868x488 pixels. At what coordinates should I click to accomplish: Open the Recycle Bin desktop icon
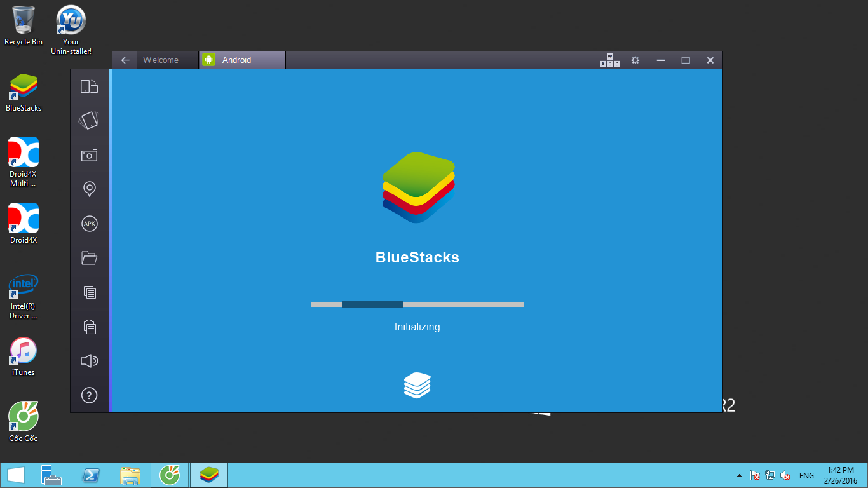pos(24,25)
